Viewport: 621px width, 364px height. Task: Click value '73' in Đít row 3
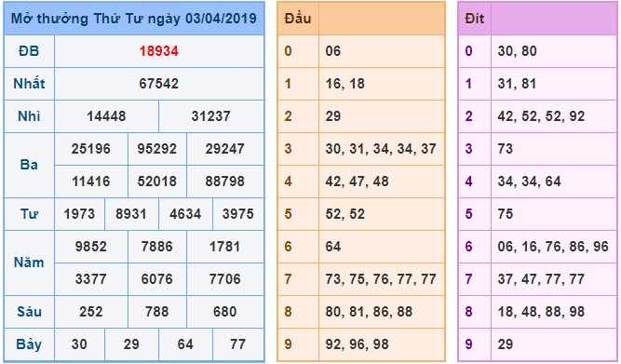coord(506,149)
